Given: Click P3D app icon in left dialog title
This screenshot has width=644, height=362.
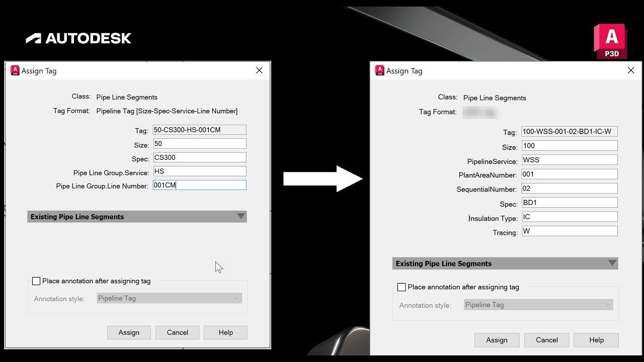Looking at the screenshot, I should [x=15, y=70].
